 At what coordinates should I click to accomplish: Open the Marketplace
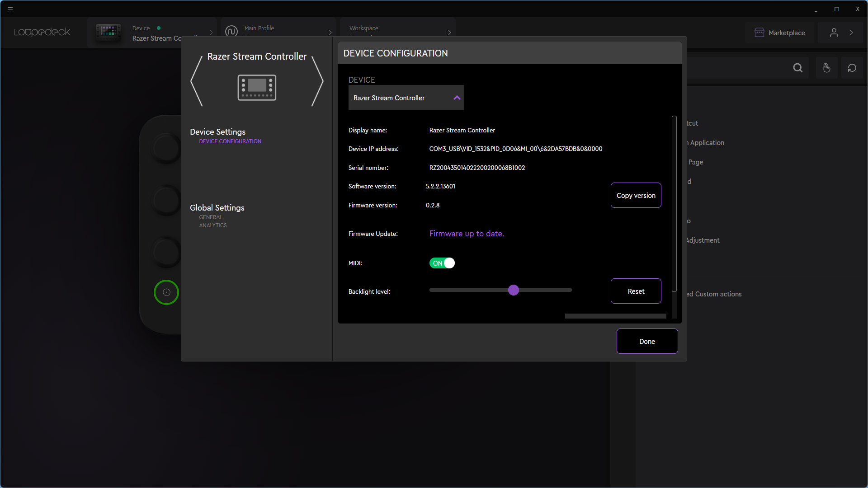pos(780,33)
